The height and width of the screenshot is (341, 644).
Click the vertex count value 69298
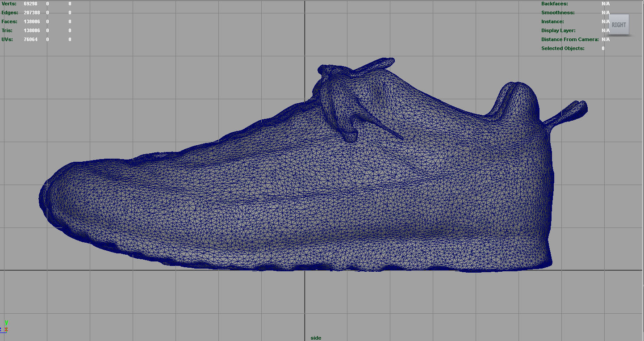coord(31,4)
